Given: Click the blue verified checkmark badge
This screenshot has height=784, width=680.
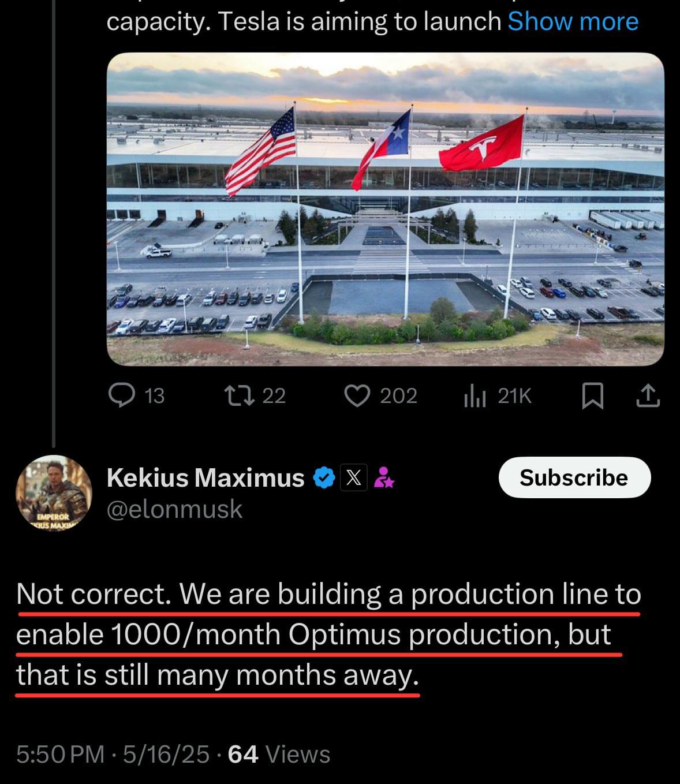Looking at the screenshot, I should point(324,477).
